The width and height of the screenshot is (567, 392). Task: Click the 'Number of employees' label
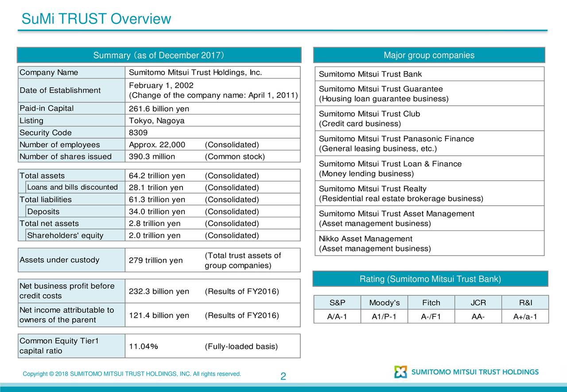pos(60,145)
